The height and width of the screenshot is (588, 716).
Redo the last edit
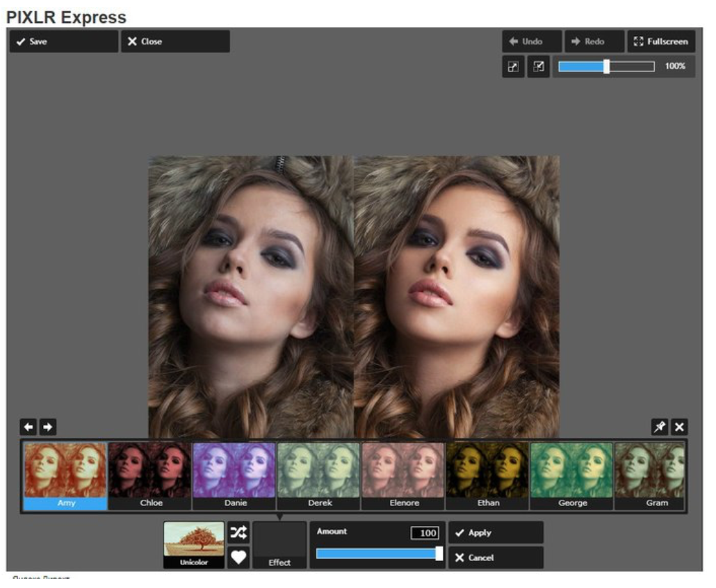point(594,42)
